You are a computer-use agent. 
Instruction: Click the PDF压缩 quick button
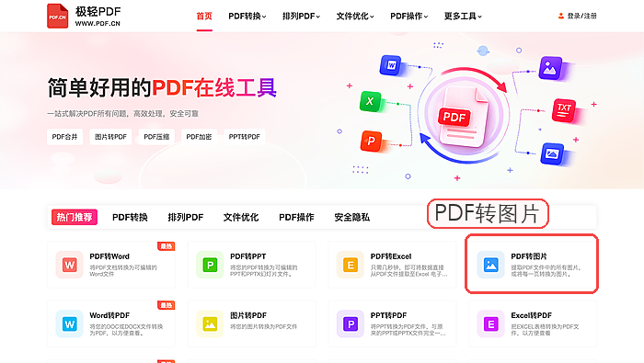tap(156, 137)
